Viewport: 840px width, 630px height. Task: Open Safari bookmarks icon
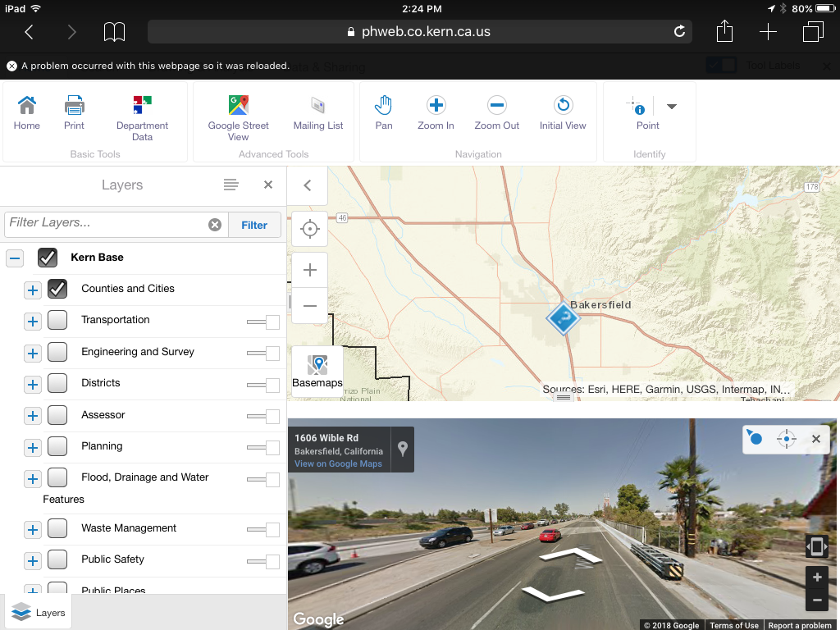point(114,32)
